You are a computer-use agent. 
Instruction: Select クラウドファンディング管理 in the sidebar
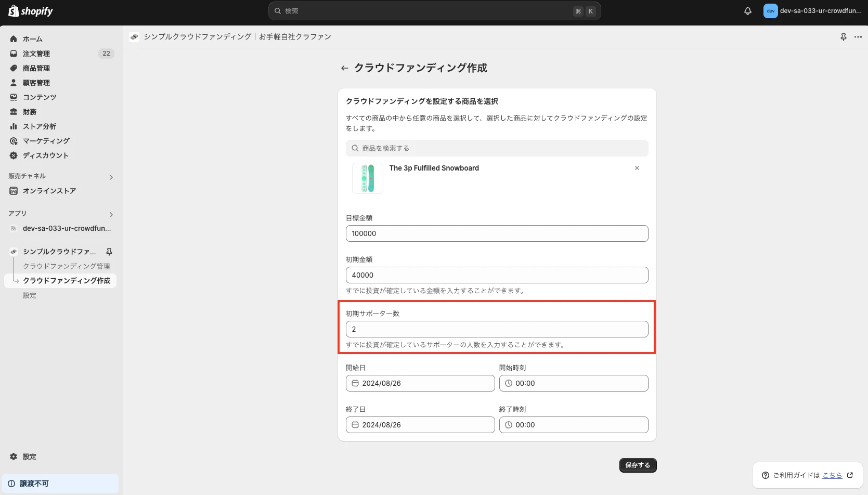pyautogui.click(x=66, y=266)
